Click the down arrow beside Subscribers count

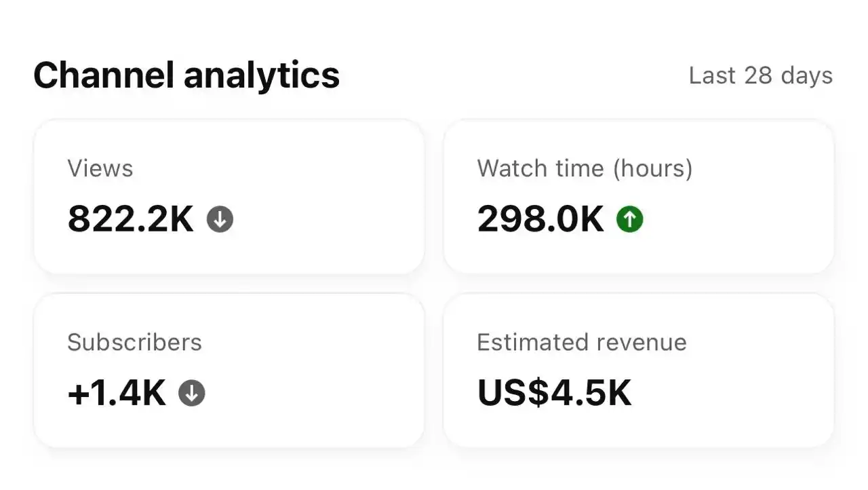click(x=192, y=393)
